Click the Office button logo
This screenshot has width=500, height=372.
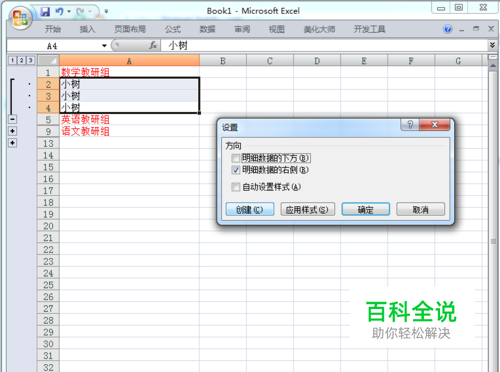tap(20, 18)
